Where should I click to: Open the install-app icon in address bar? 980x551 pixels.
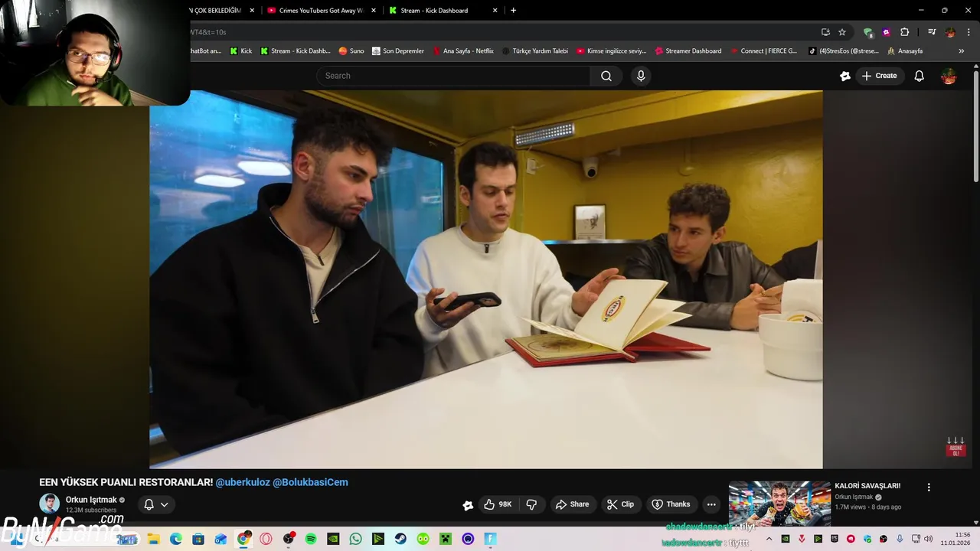click(825, 32)
